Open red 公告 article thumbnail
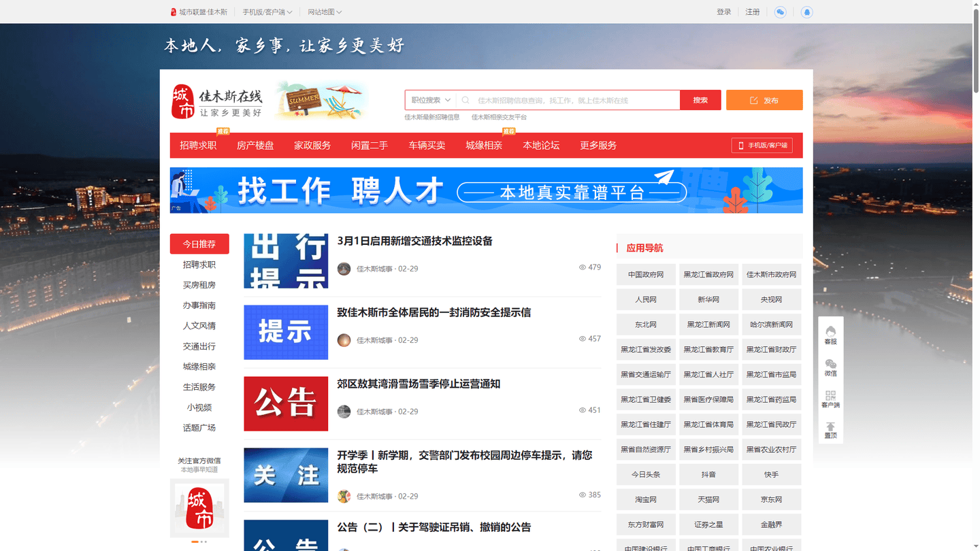This screenshot has width=980, height=551. coord(286,403)
